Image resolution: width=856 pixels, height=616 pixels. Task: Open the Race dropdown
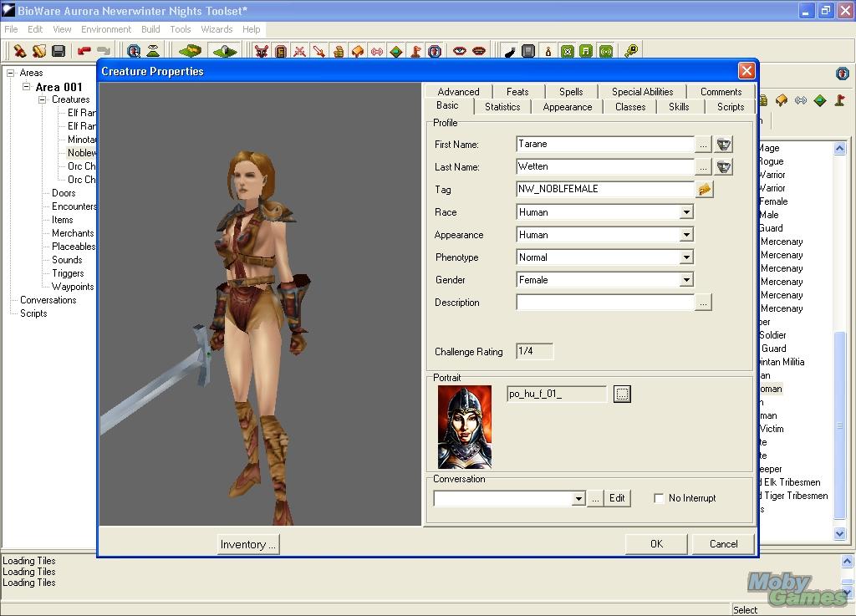pos(686,212)
